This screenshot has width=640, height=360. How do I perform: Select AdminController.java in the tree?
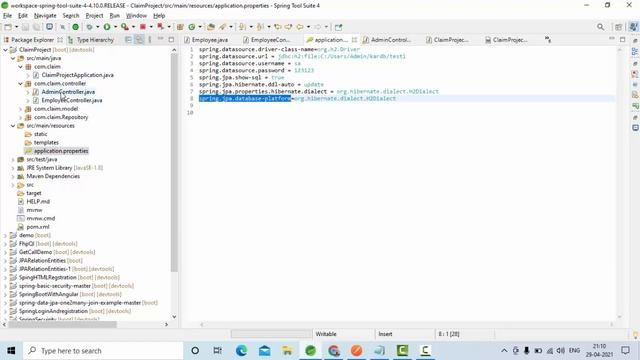[x=68, y=92]
